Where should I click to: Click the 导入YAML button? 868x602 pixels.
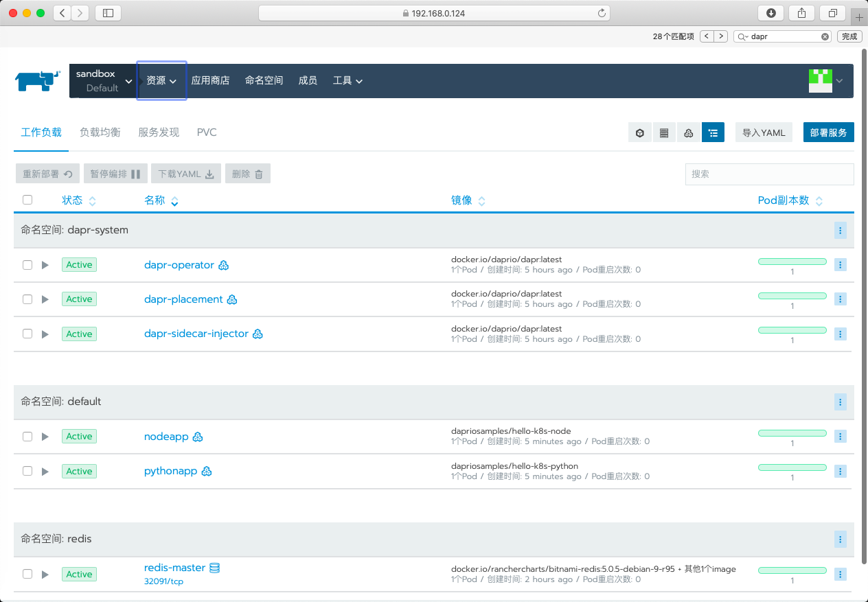pyautogui.click(x=764, y=132)
